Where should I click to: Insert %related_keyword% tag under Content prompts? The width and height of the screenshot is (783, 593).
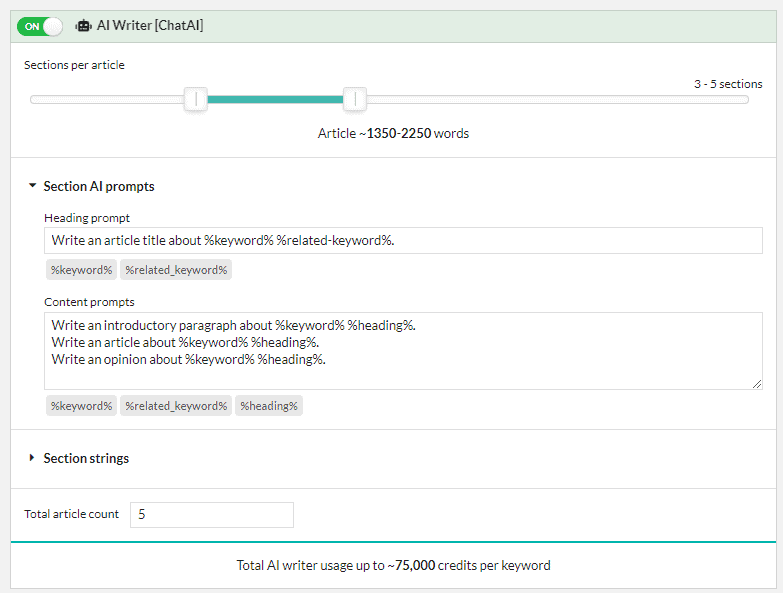pos(176,406)
